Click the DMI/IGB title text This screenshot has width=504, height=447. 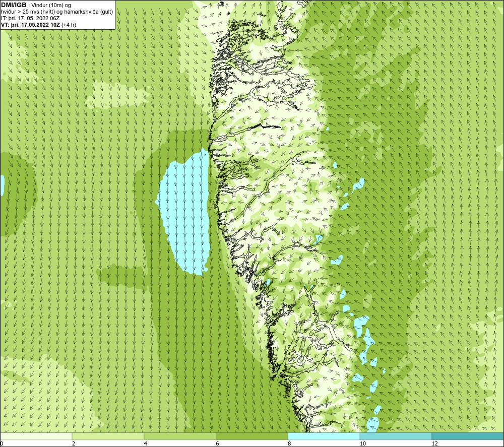(x=14, y=5)
